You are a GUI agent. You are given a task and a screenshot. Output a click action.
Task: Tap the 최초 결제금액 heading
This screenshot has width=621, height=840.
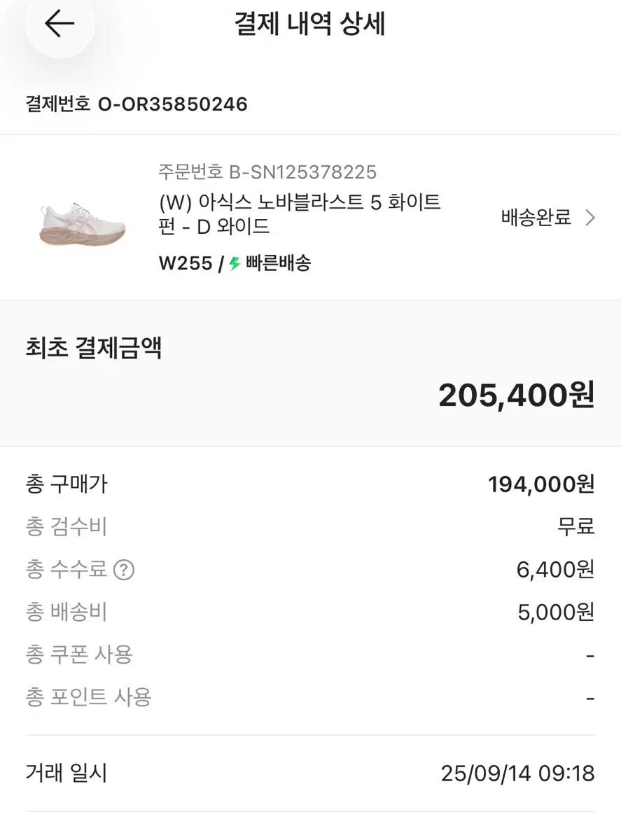[94, 348]
